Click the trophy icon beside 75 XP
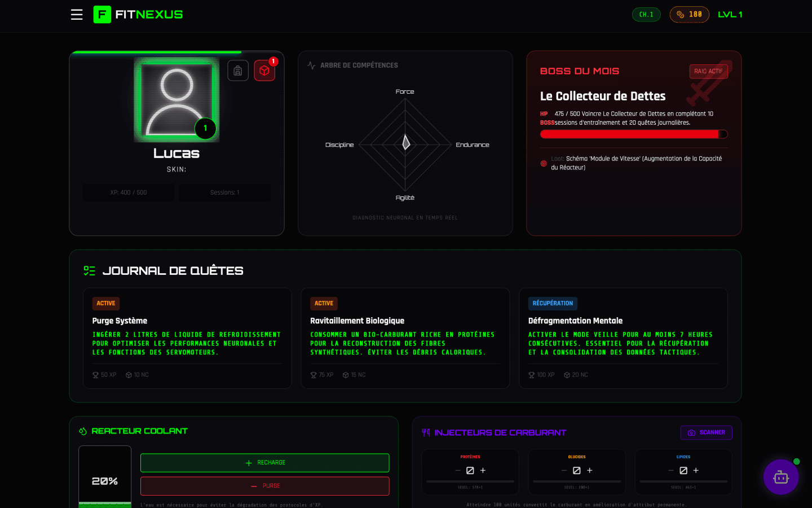 click(x=314, y=375)
